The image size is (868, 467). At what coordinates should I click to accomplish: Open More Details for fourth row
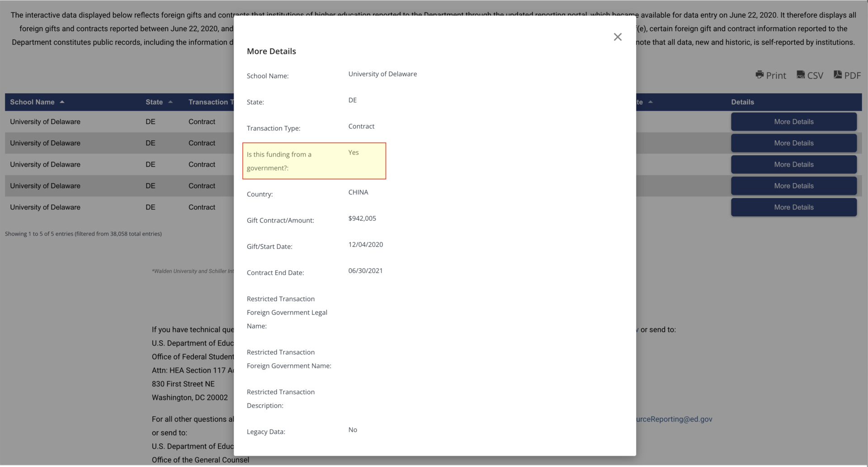[x=793, y=186]
